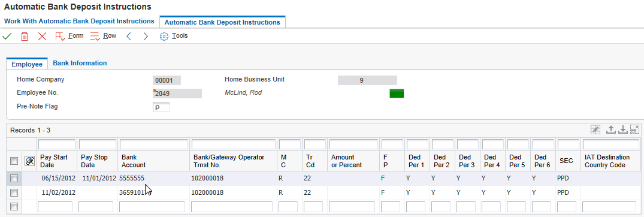Open the Tools menu
The image size is (644, 217).
pyautogui.click(x=174, y=36)
